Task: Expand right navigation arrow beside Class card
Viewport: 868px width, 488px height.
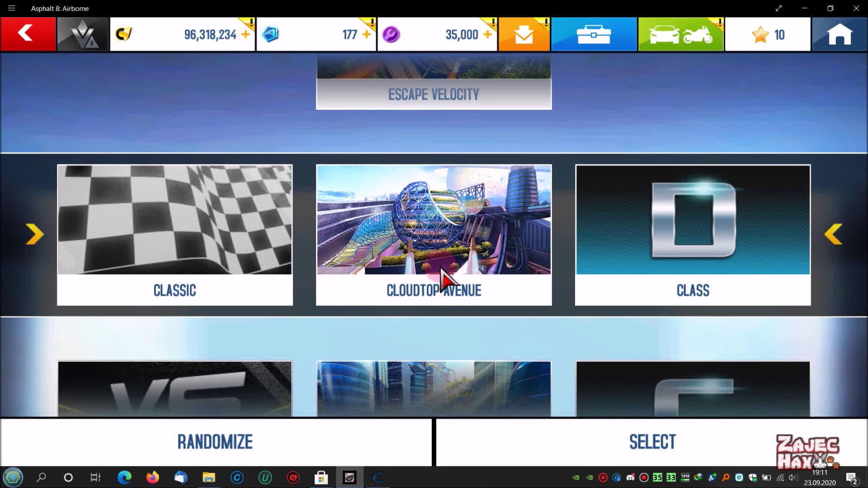Action: 834,233
